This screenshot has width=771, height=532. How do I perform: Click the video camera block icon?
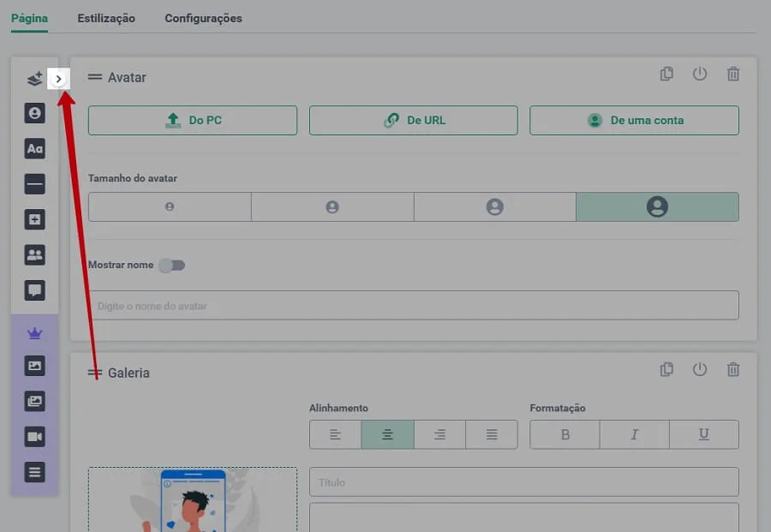34,437
